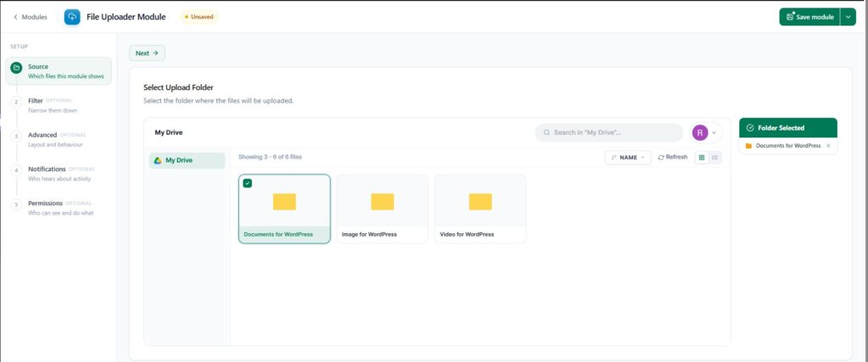The image size is (868, 362).
Task: Switch to list view
Action: [x=715, y=158]
